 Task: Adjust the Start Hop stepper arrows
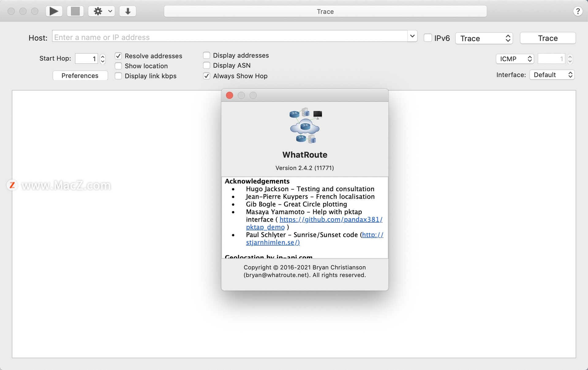pyautogui.click(x=103, y=58)
